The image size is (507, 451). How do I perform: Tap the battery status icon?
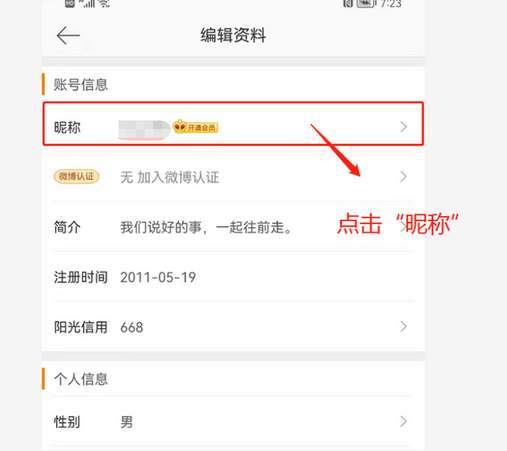click(366, 3)
